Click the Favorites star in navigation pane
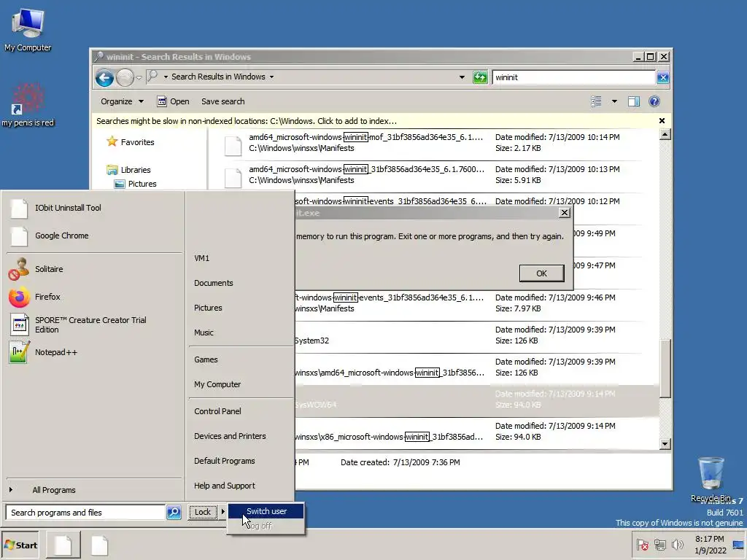This screenshot has height=560, width=747. [x=112, y=141]
